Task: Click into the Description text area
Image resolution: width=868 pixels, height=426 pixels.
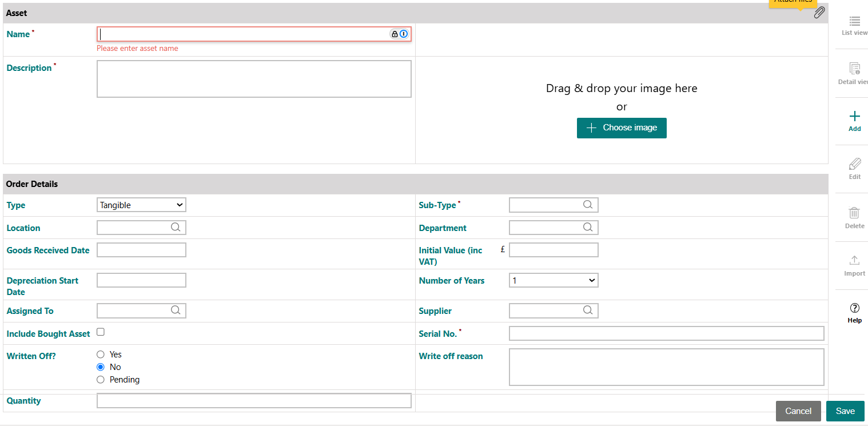Action: click(x=254, y=79)
